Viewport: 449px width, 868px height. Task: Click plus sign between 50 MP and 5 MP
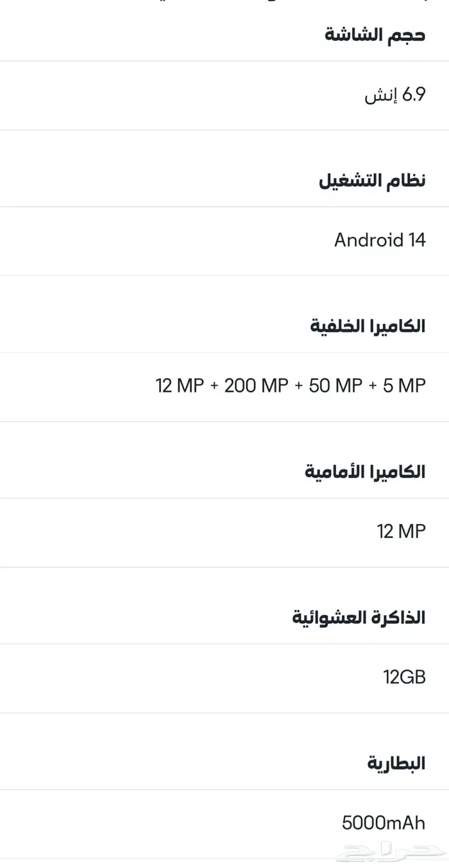click(x=373, y=386)
